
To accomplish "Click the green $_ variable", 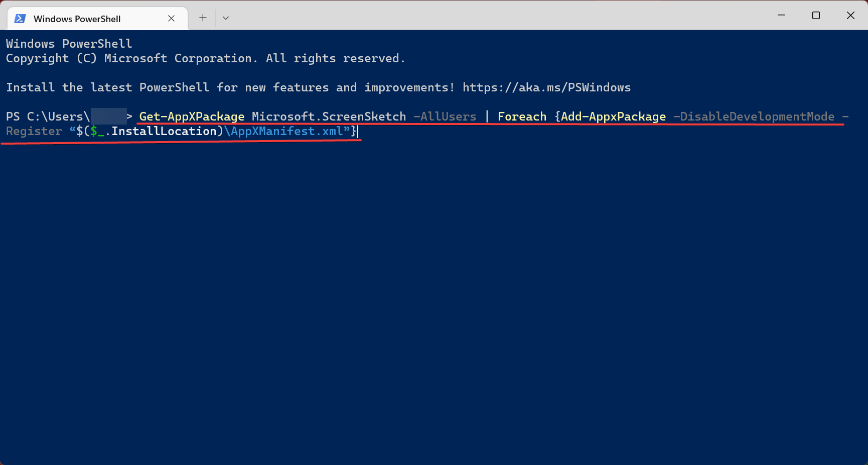I will 97,131.
